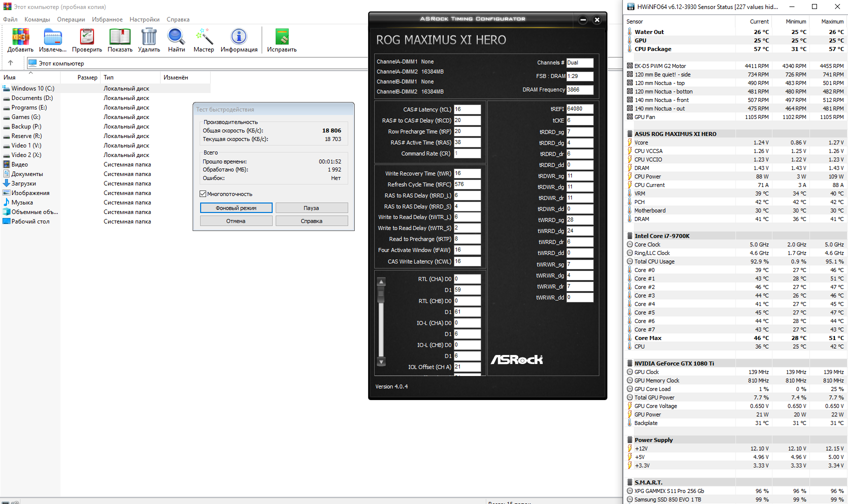Click the Удалить (Delete) trash bin icon

pos(149,37)
